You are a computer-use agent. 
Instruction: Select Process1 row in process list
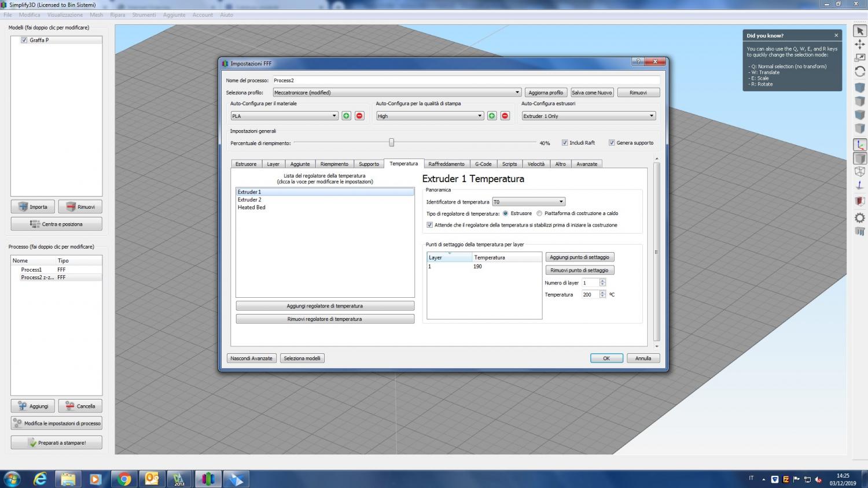click(x=56, y=269)
